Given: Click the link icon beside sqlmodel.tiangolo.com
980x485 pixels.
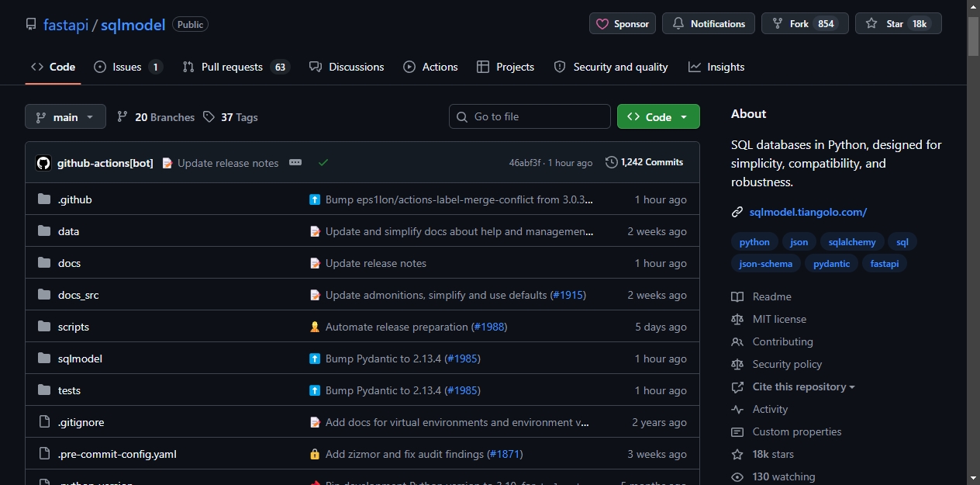Looking at the screenshot, I should [x=737, y=212].
